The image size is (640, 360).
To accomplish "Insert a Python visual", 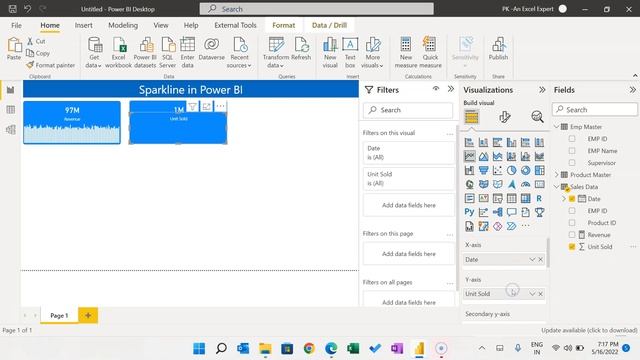I will 469,212.
